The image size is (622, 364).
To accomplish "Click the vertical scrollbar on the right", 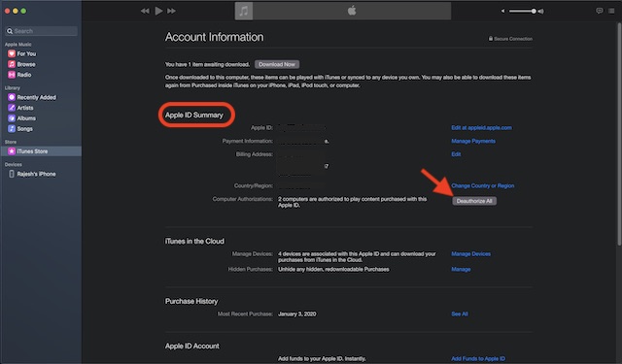I will 619,135.
